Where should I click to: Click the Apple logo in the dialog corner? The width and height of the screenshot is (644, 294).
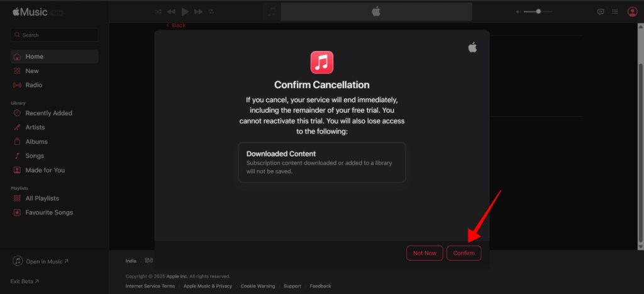click(473, 47)
